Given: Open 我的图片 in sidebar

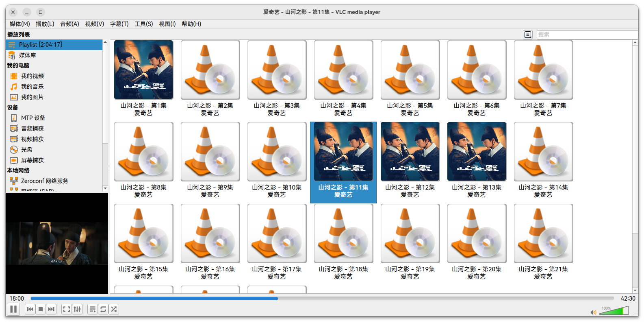Looking at the screenshot, I should pyautogui.click(x=54, y=97).
